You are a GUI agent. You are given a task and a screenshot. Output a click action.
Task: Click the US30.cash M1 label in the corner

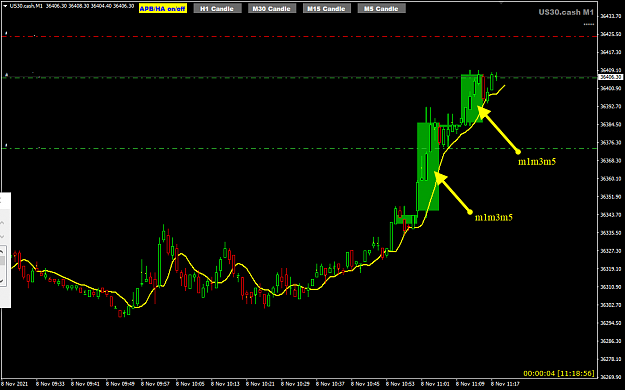click(x=566, y=12)
